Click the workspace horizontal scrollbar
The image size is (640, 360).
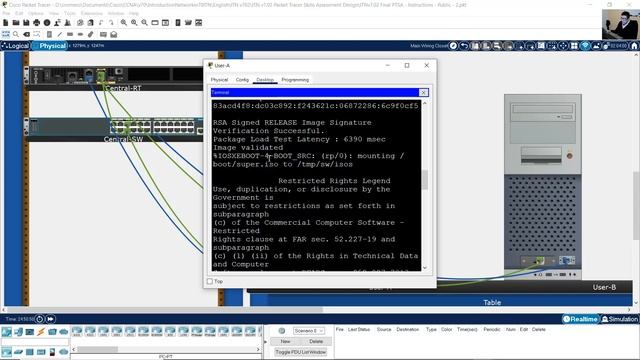point(164,310)
